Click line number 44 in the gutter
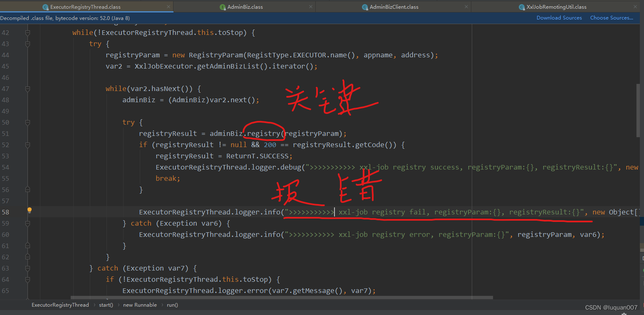The width and height of the screenshot is (644, 315). pyautogui.click(x=5, y=55)
